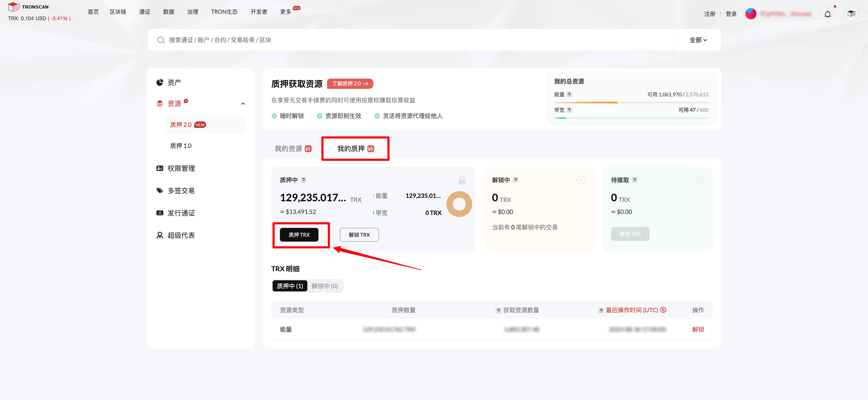Image resolution: width=868 pixels, height=400 pixels.
Task: Switch filter to 解锁中 (0)
Action: tap(324, 286)
